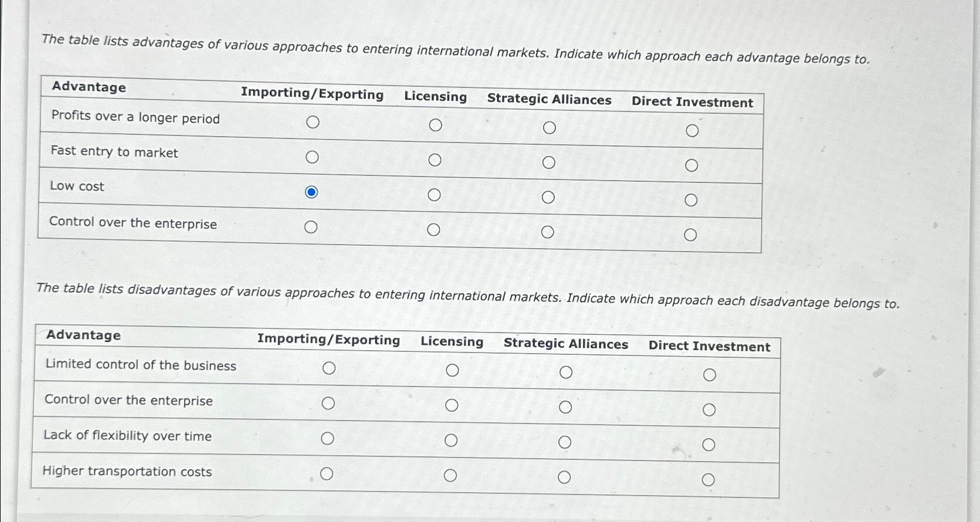Select Licensing for Profits over a longer period

coord(436,124)
